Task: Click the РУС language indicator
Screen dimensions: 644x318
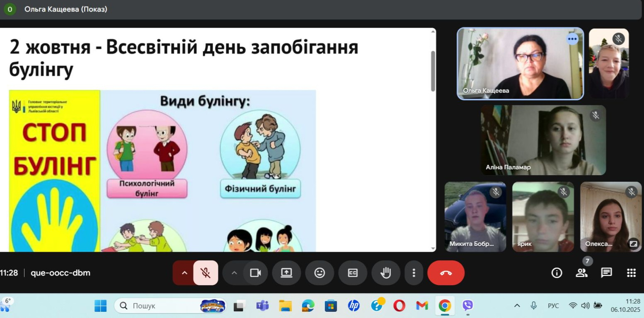Action: (x=553, y=306)
